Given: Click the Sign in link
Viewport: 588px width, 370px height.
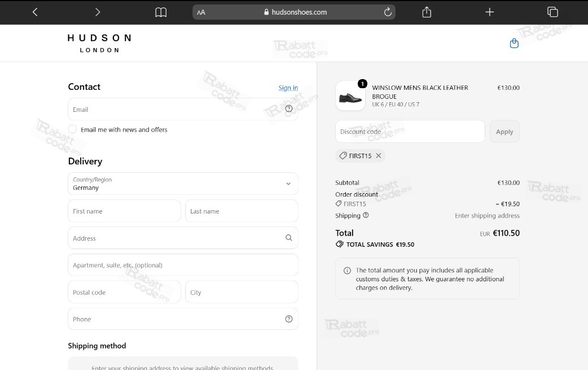Looking at the screenshot, I should 288,88.
